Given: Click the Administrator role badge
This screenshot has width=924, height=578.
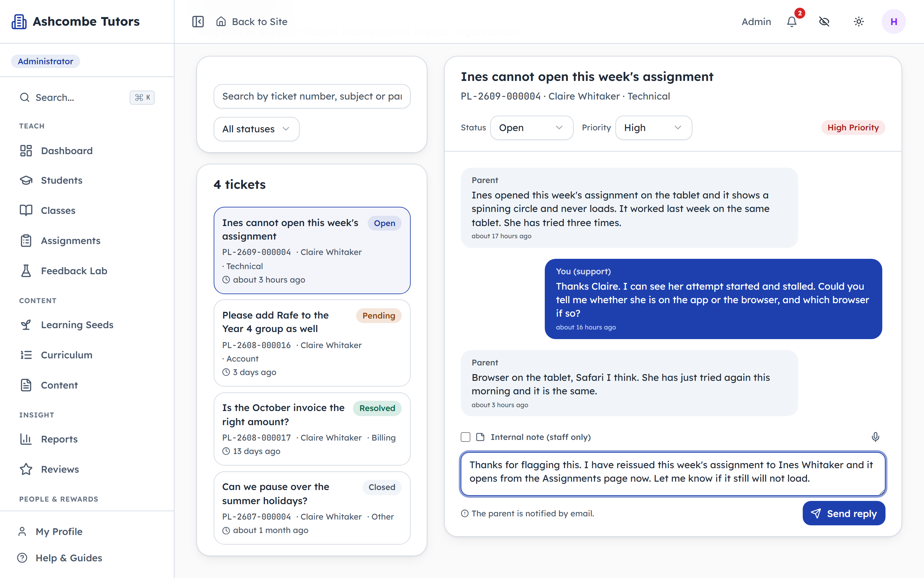Looking at the screenshot, I should [x=46, y=61].
